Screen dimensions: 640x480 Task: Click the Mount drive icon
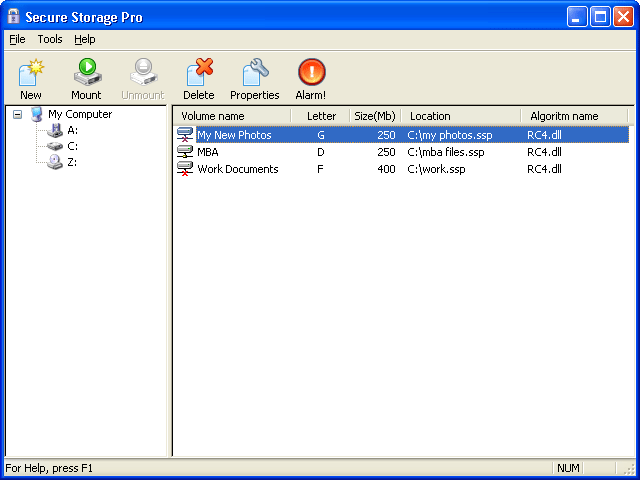tap(87, 72)
